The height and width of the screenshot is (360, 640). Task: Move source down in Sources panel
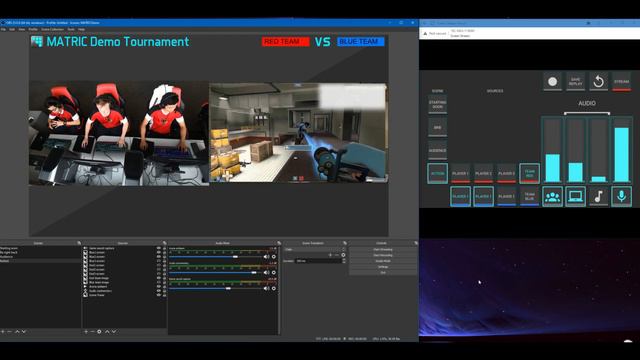[x=114, y=331]
